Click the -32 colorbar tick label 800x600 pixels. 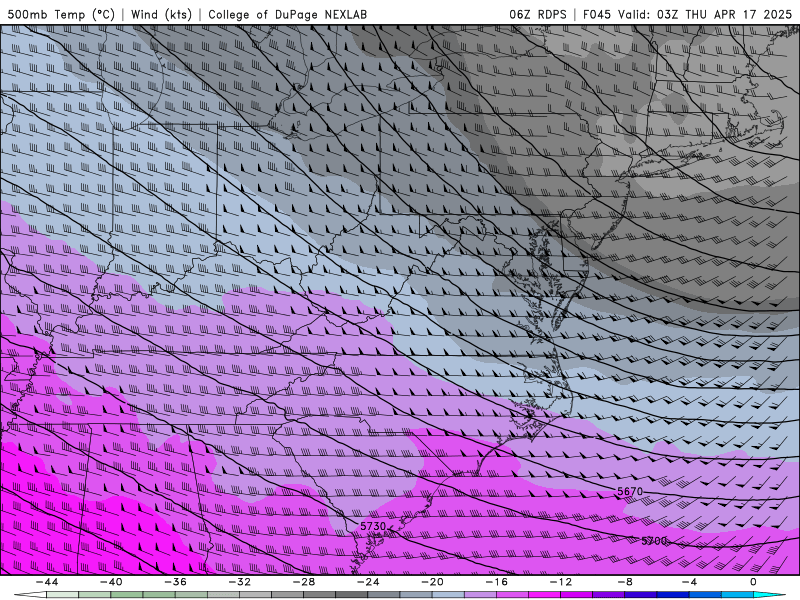(x=240, y=582)
